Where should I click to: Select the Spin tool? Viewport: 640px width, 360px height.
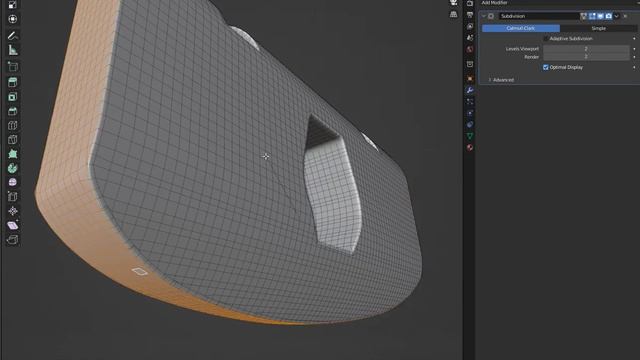pyautogui.click(x=13, y=168)
